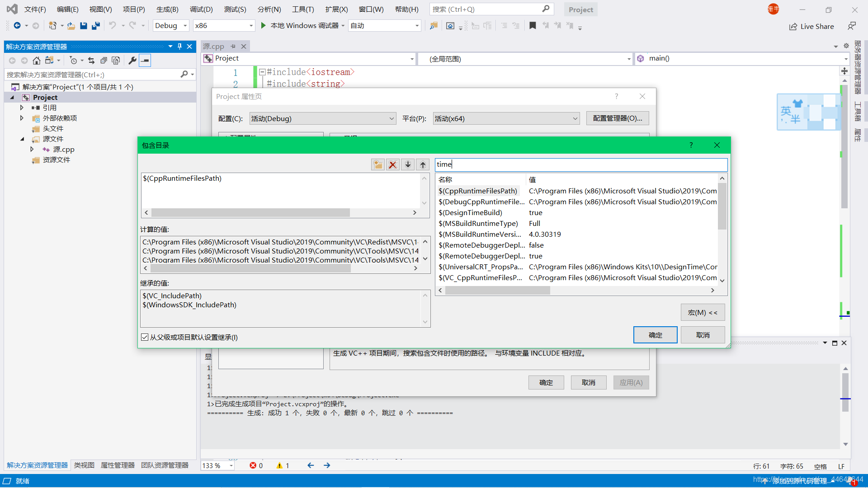Open 宏(M) panel expand button
This screenshot has width=868, height=488.
click(701, 312)
